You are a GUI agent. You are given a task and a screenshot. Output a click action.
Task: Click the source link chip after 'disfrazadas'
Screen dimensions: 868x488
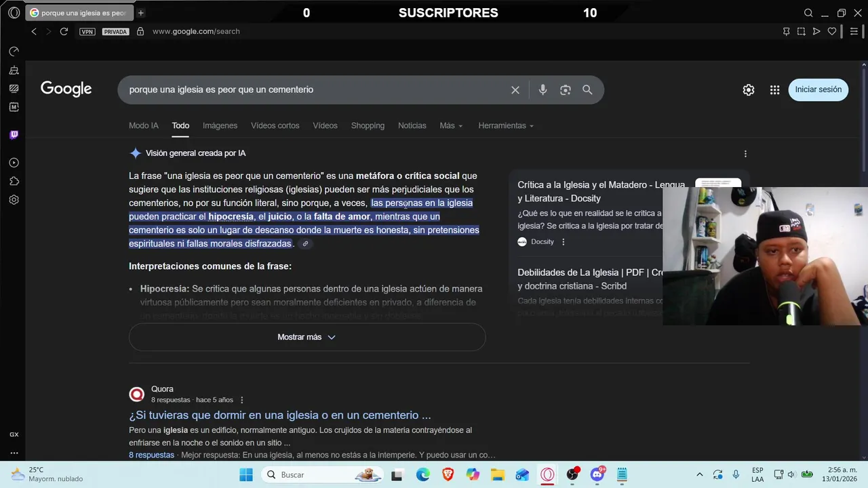click(305, 244)
